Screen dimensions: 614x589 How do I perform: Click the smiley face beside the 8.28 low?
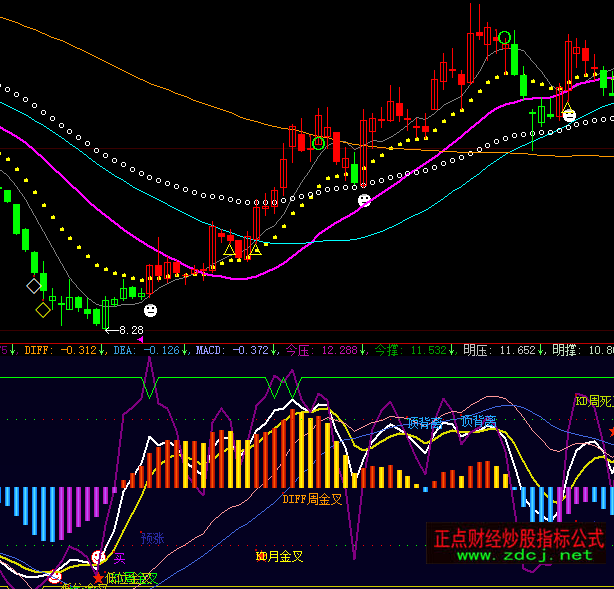pos(149,310)
